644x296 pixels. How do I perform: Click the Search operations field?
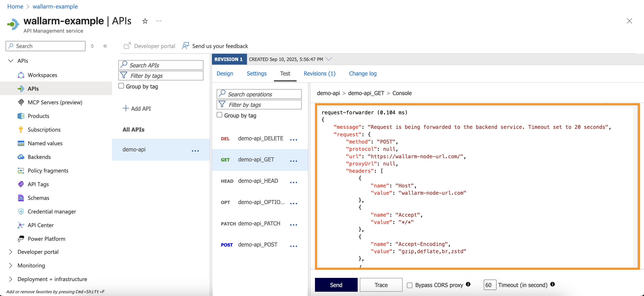259,94
